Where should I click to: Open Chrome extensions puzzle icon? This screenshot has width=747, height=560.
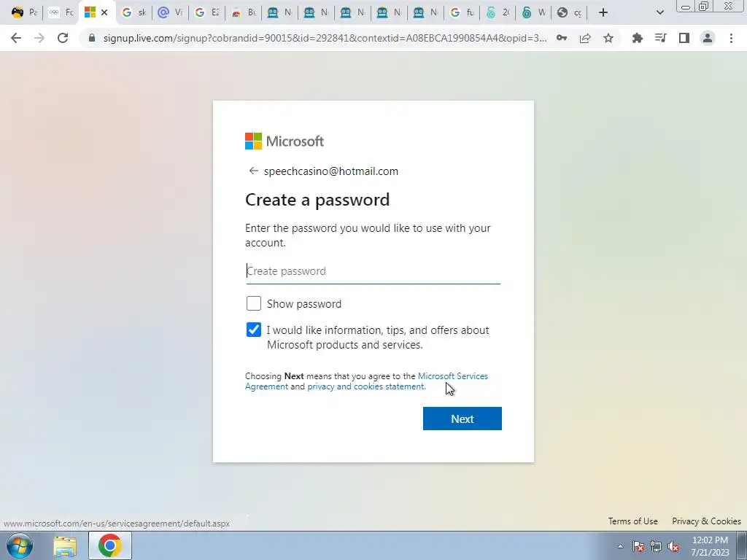pyautogui.click(x=637, y=38)
